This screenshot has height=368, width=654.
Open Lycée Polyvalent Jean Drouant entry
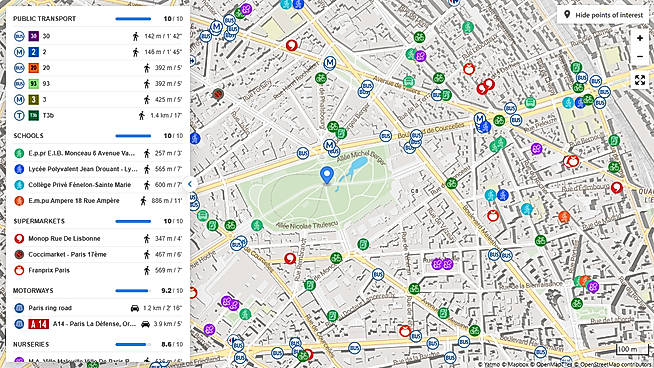coord(98,169)
